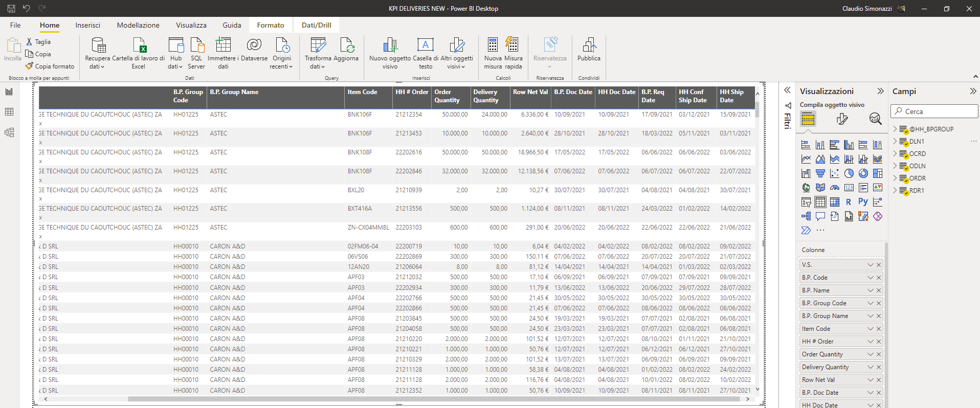This screenshot has height=408, width=980.
Task: Remove B.P. Name field with its X
Action: pos(879,290)
